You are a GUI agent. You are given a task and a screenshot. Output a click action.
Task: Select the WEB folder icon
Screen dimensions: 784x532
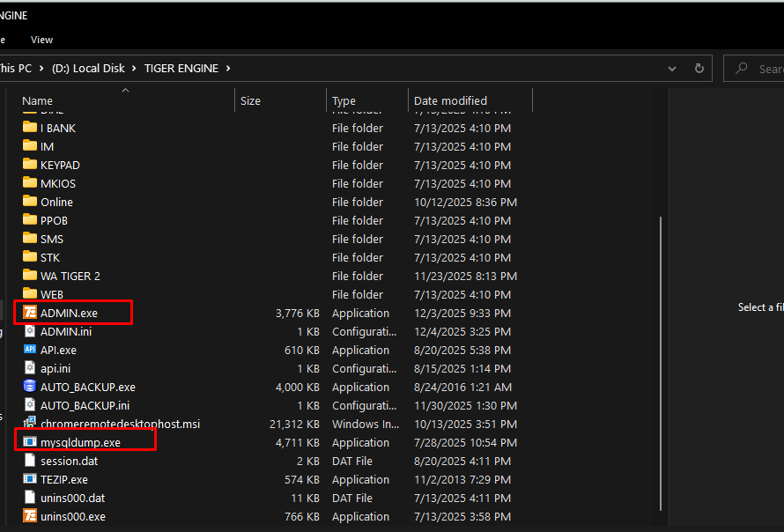click(x=30, y=294)
